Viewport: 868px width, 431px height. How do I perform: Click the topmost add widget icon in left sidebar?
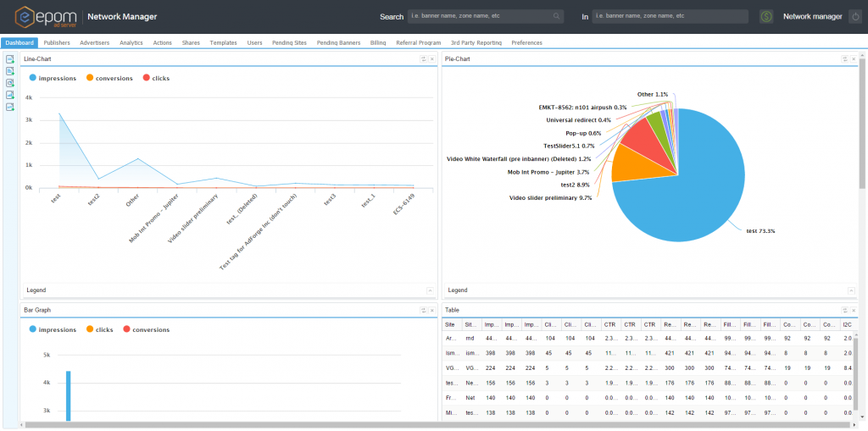pyautogui.click(x=9, y=59)
